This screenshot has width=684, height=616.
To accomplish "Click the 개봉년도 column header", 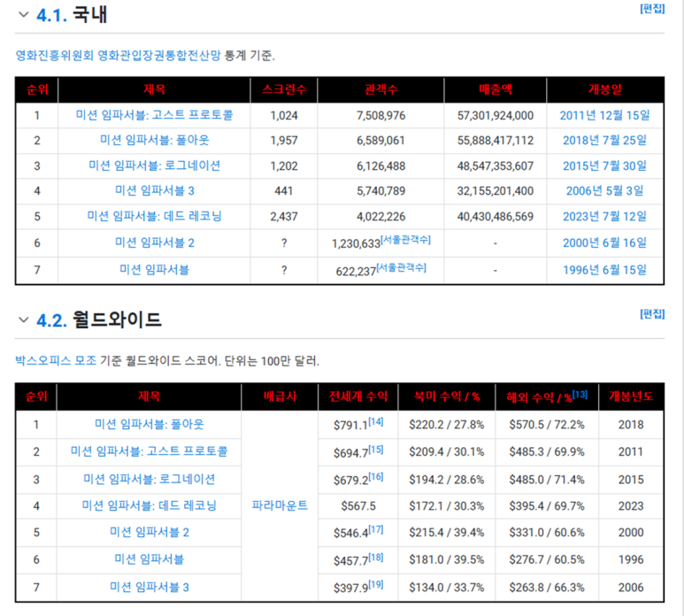I will tap(631, 397).
